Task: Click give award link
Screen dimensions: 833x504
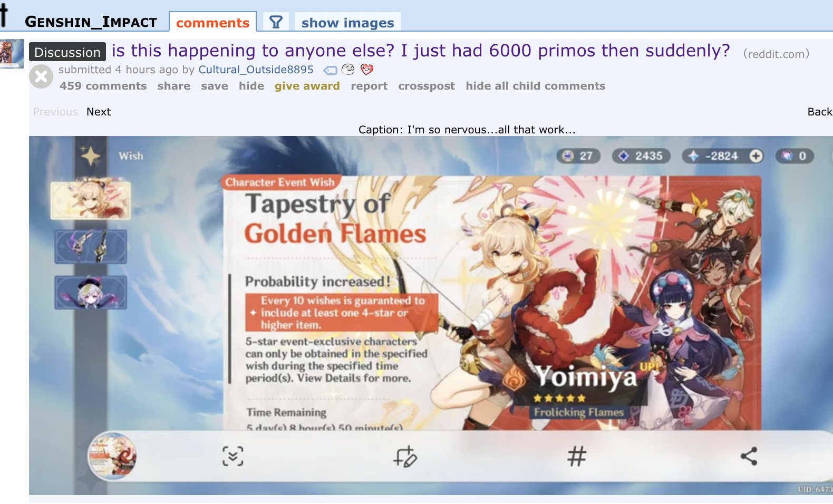Action: coord(307,86)
